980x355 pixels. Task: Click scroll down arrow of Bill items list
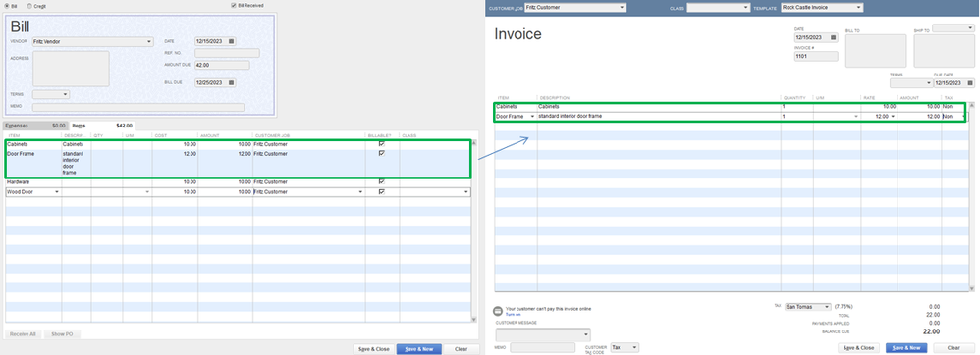click(x=473, y=319)
